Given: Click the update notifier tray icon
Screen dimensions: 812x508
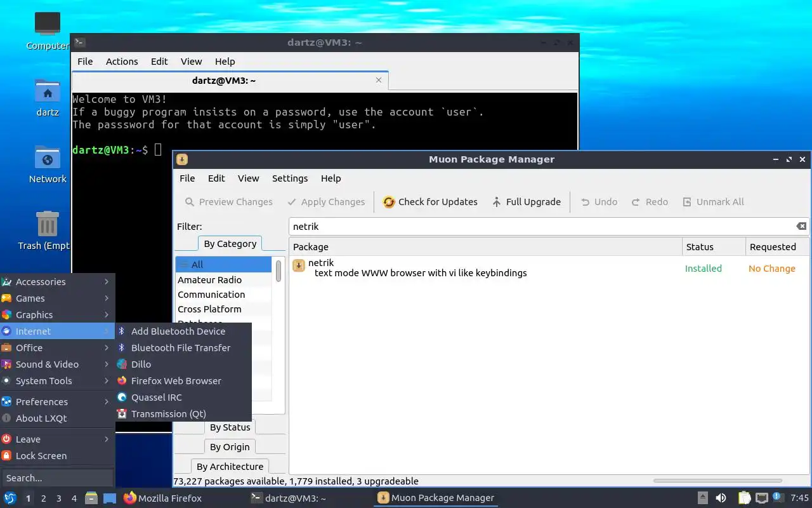Looking at the screenshot, I should [777, 497].
